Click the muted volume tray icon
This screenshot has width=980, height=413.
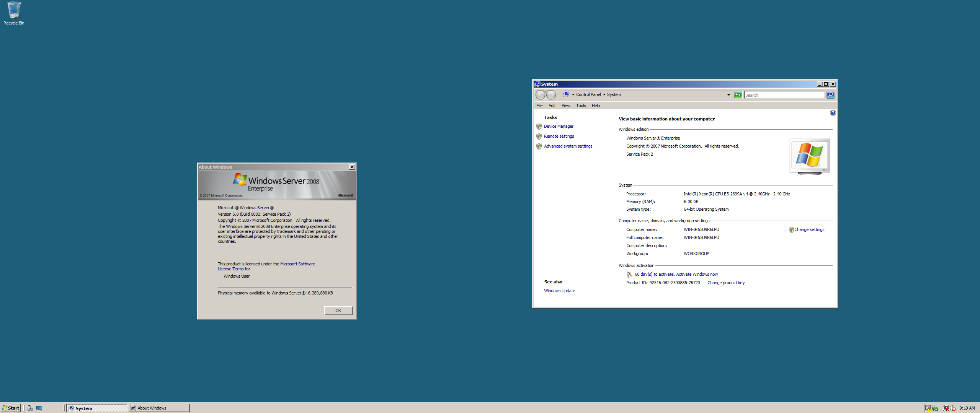point(952,408)
